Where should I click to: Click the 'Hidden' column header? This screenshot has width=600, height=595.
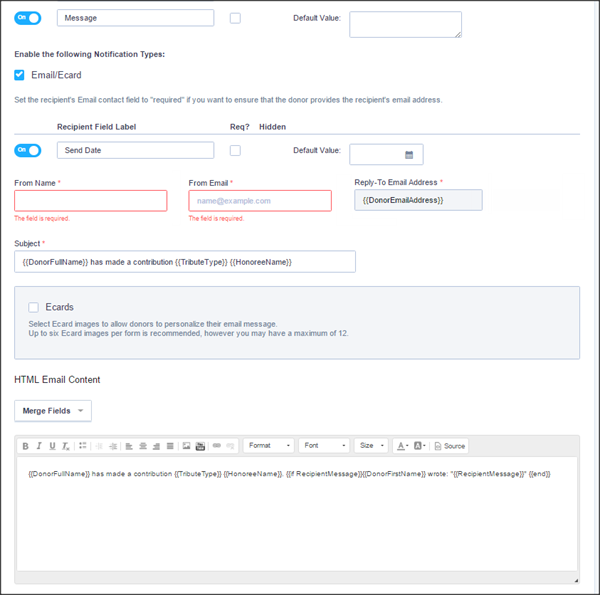click(x=272, y=127)
